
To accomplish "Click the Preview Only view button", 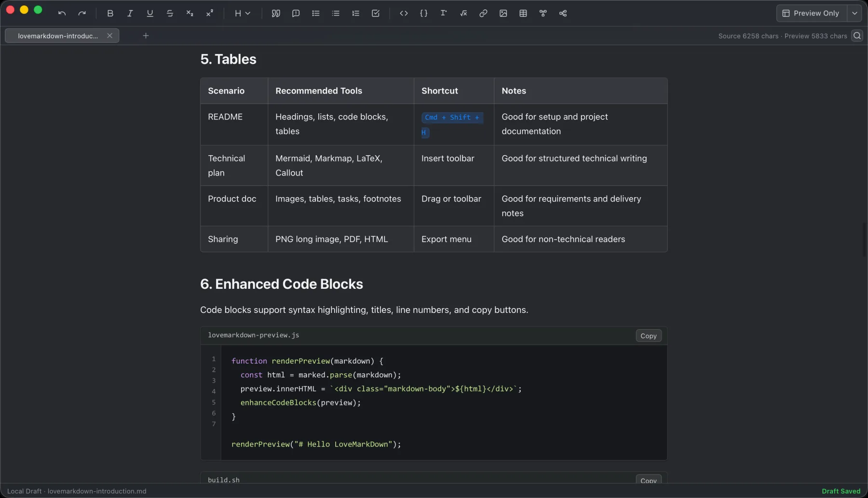I will pyautogui.click(x=812, y=13).
